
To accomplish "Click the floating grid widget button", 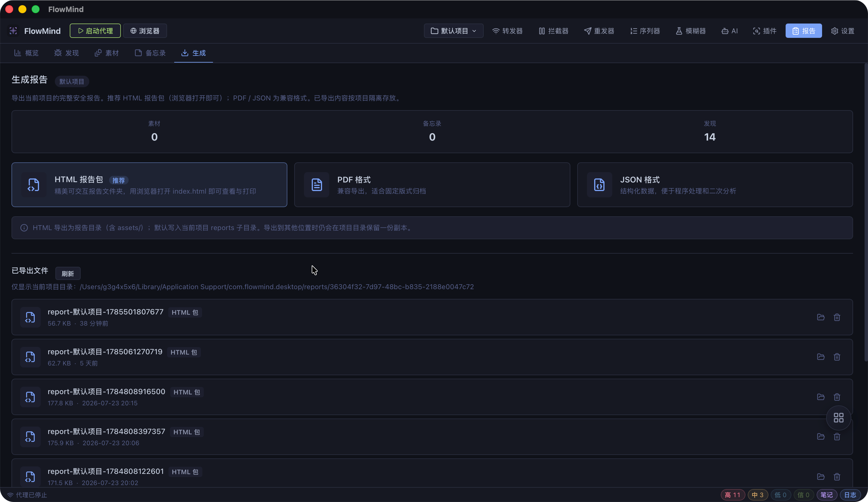I will [x=839, y=418].
